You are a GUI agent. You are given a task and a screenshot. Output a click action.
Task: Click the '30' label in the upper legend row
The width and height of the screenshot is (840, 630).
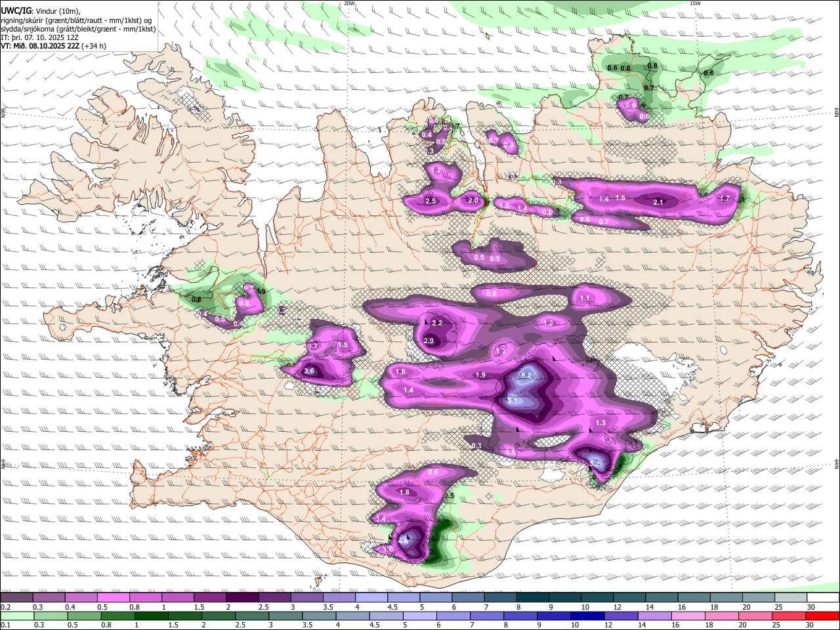[x=810, y=608]
